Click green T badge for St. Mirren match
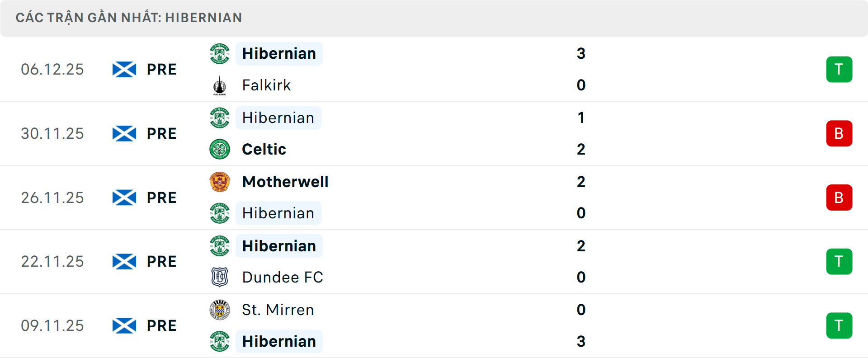868x358 pixels. coord(839,325)
